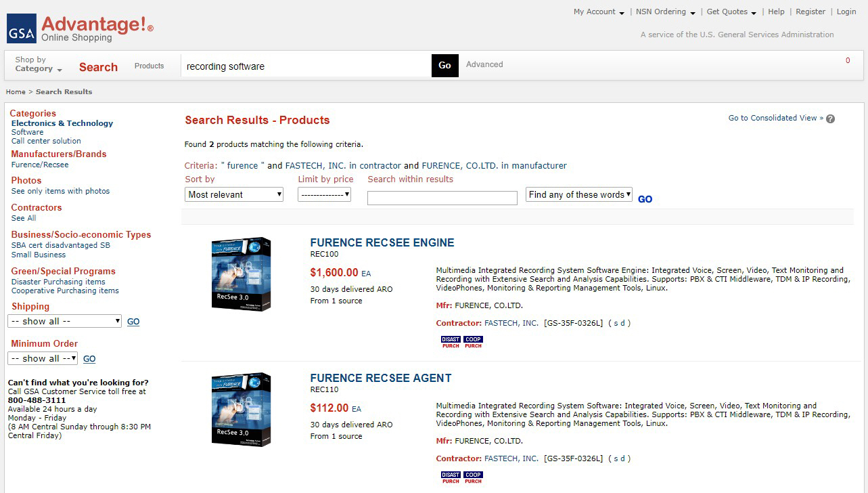Open the FURENCE RECSEE AGENT product title
Viewport: 868px width, 493px height.
pos(381,378)
